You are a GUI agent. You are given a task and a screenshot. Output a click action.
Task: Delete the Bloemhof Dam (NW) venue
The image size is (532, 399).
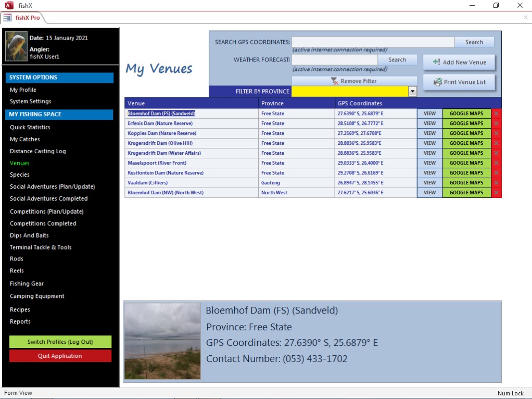tap(496, 193)
